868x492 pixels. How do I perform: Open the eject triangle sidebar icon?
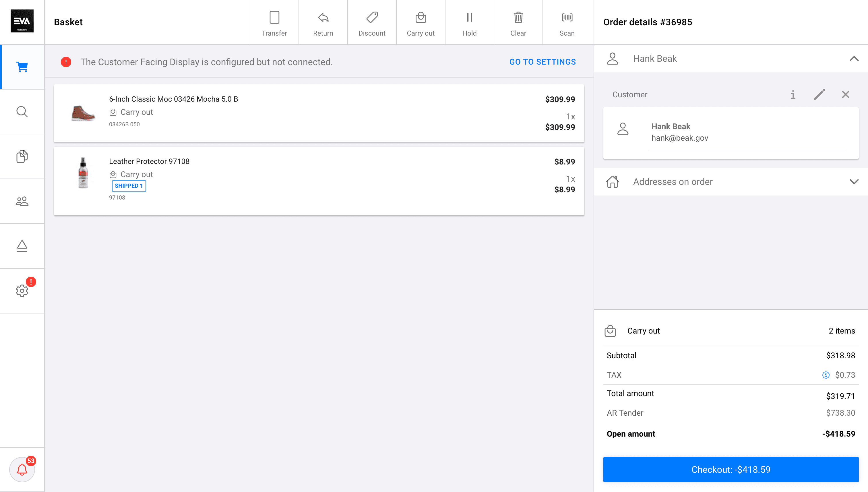coord(22,246)
